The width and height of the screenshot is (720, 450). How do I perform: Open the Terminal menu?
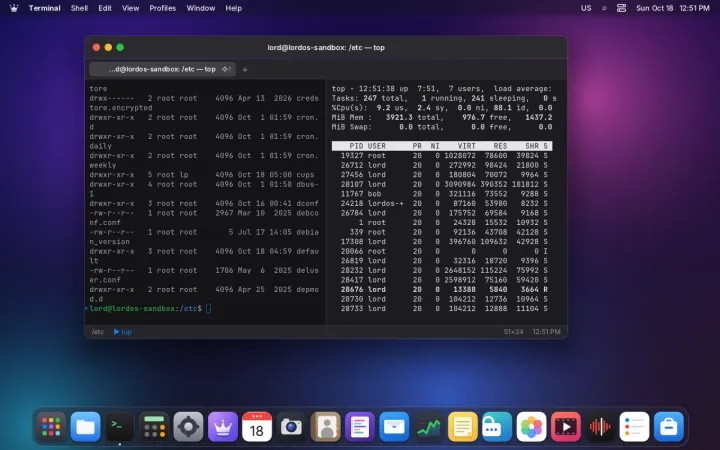(x=45, y=8)
